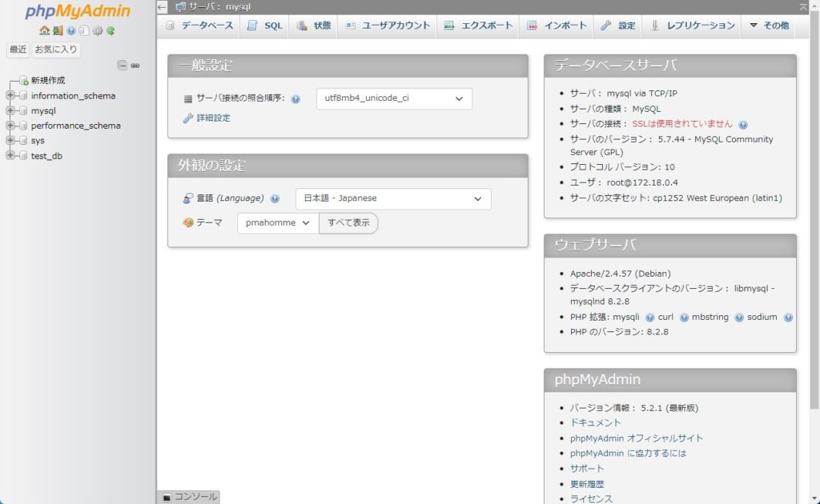
Task: Open navigation panel settings gear icon
Action: click(98, 31)
